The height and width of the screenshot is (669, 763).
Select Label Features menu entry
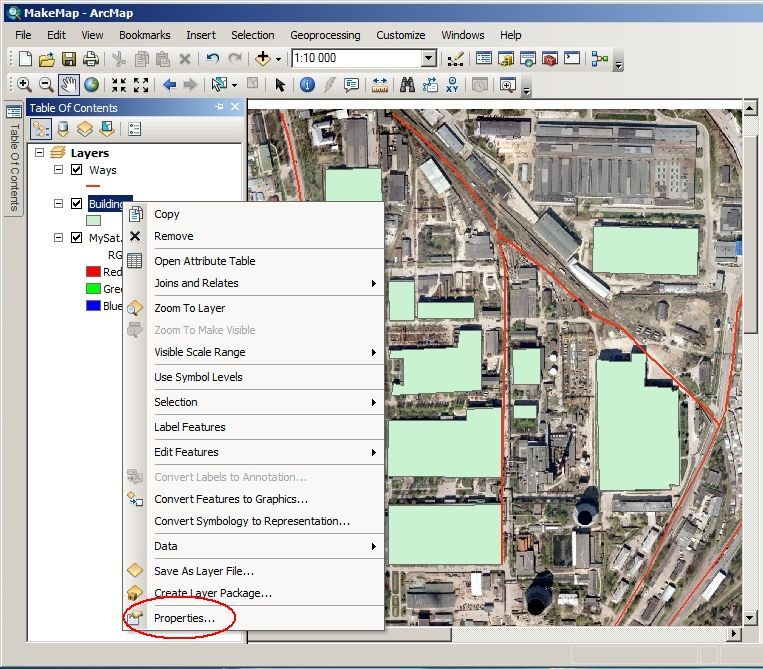[x=190, y=427]
